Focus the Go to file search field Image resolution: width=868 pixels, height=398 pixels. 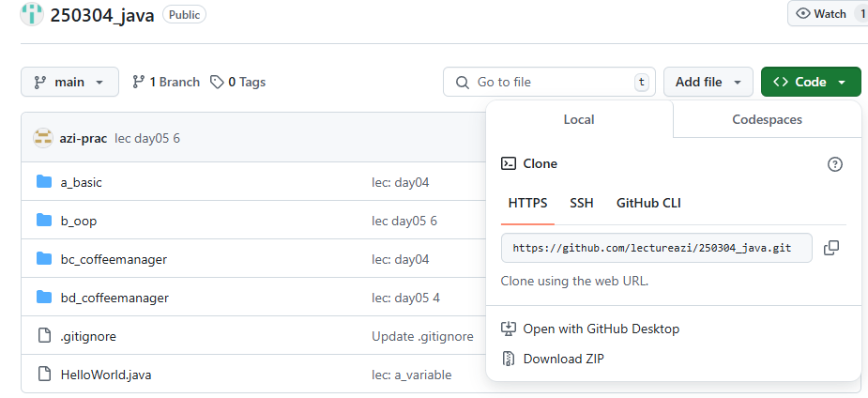[x=549, y=82]
